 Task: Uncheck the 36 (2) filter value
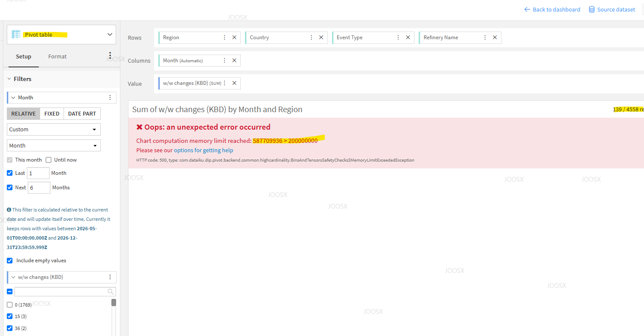(x=10, y=328)
